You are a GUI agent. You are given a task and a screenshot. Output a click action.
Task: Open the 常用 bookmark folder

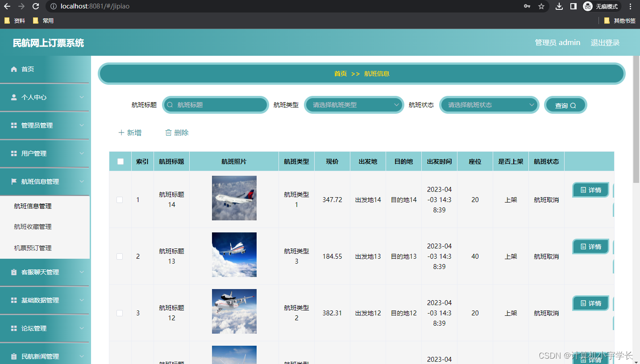[x=43, y=21]
